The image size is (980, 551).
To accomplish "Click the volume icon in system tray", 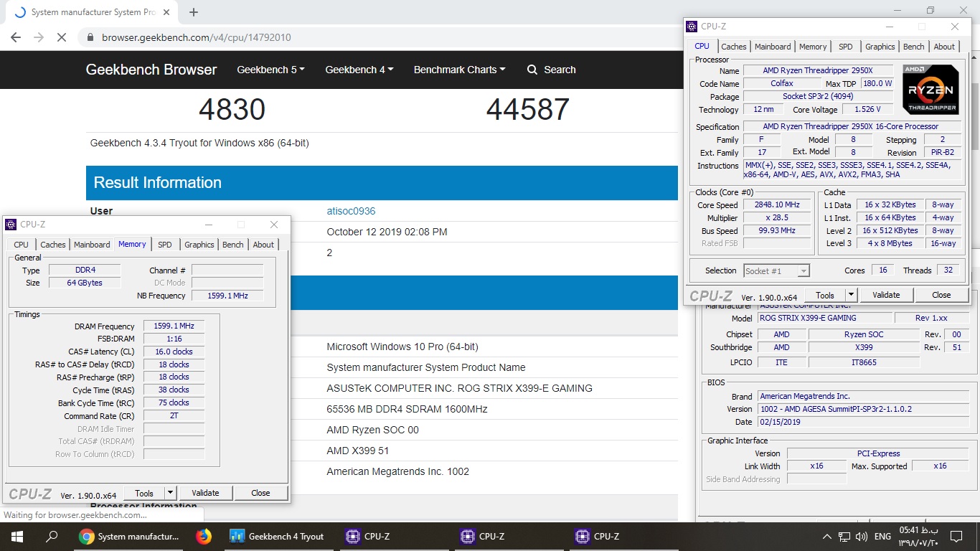I will 861,537.
